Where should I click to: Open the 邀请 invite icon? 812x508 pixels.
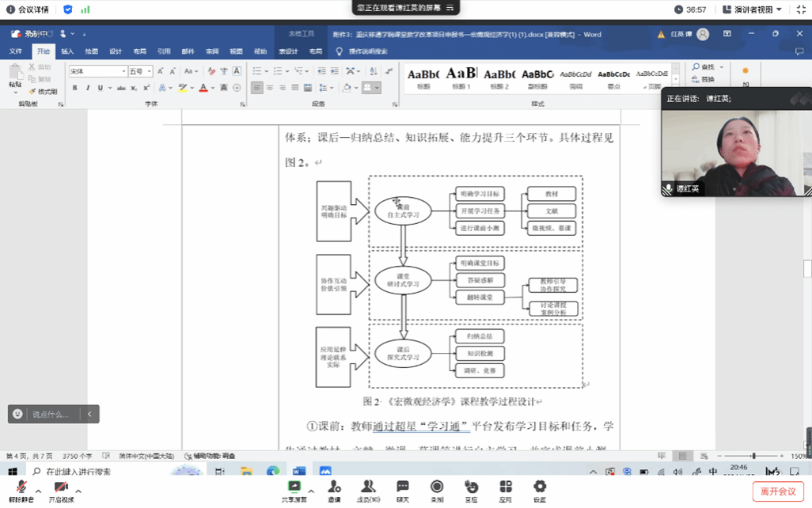334,487
